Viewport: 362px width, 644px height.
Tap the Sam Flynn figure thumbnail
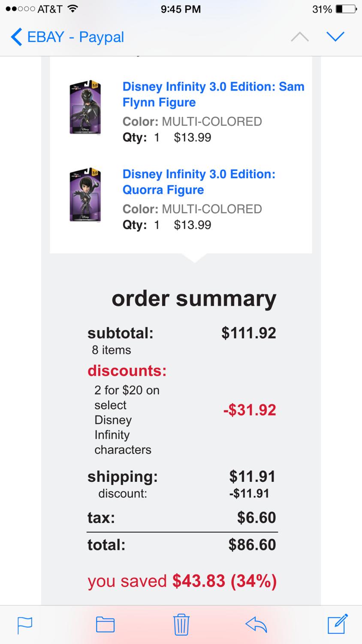pos(85,107)
